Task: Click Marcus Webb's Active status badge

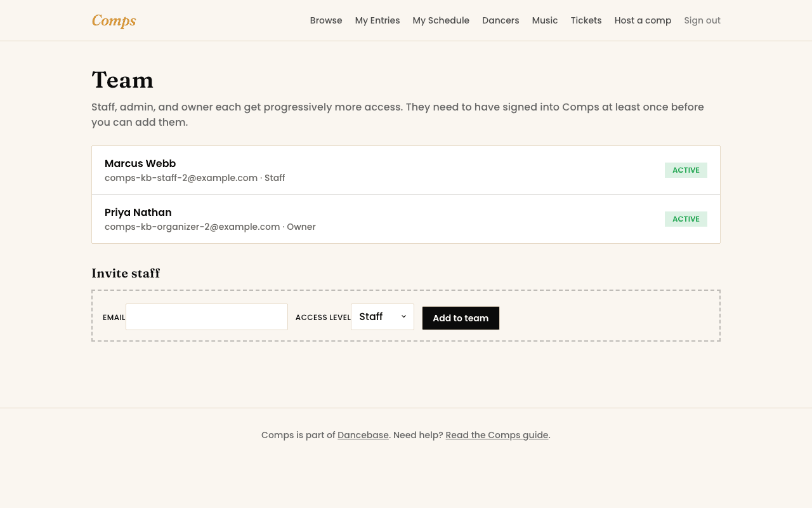Action: coord(686,170)
